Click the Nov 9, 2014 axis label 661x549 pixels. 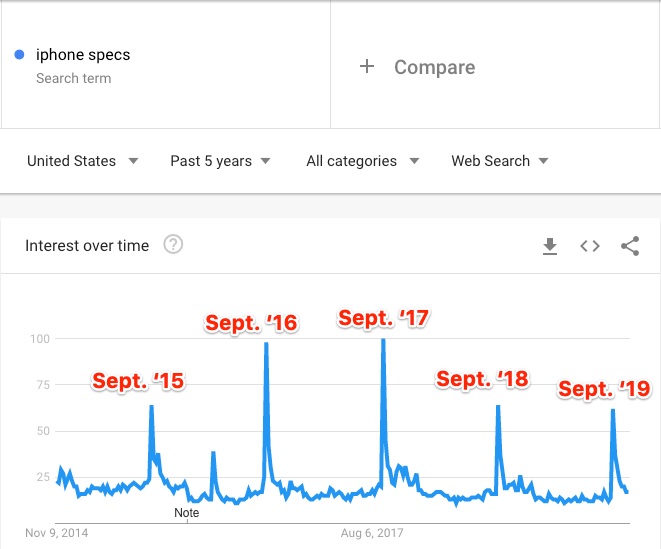click(56, 533)
